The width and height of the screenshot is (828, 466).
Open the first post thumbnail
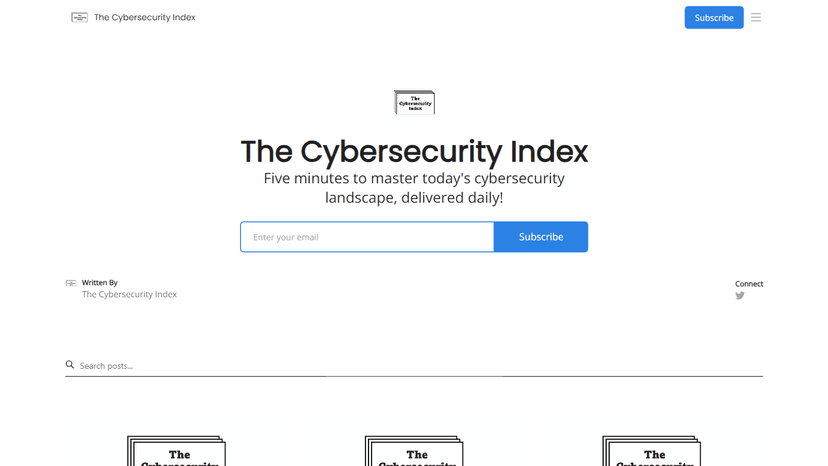177,451
